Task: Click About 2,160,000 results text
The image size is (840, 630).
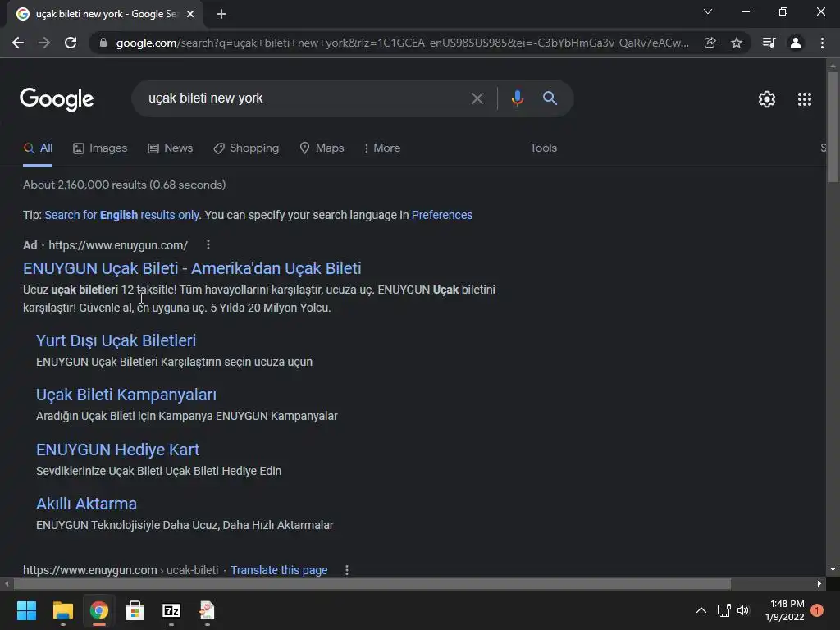Action: 125,185
